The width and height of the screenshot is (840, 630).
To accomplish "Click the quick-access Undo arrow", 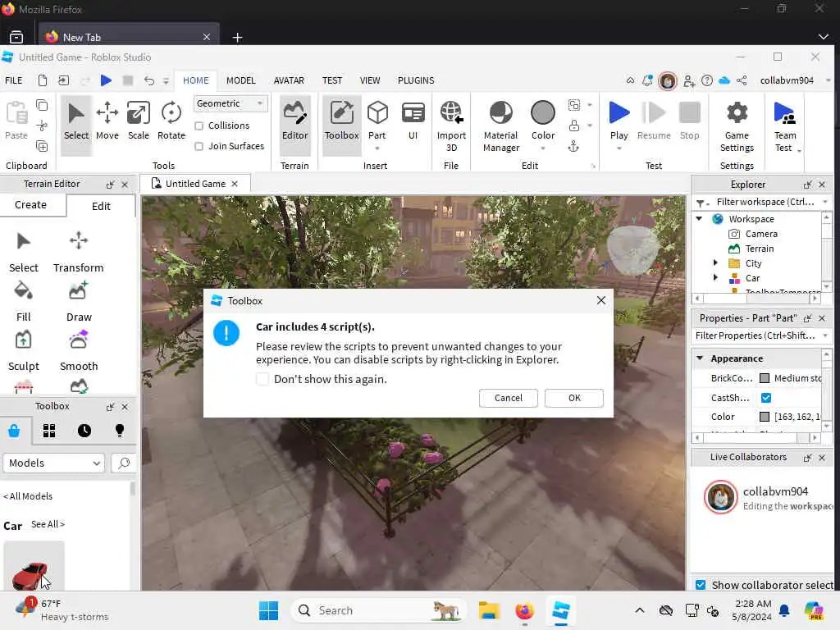I will tap(149, 80).
